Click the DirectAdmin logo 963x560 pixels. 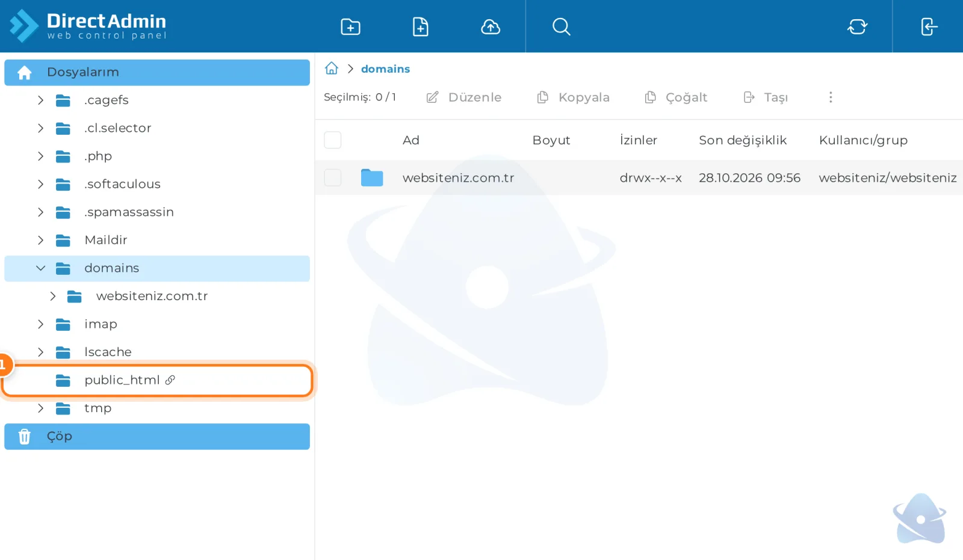88,26
